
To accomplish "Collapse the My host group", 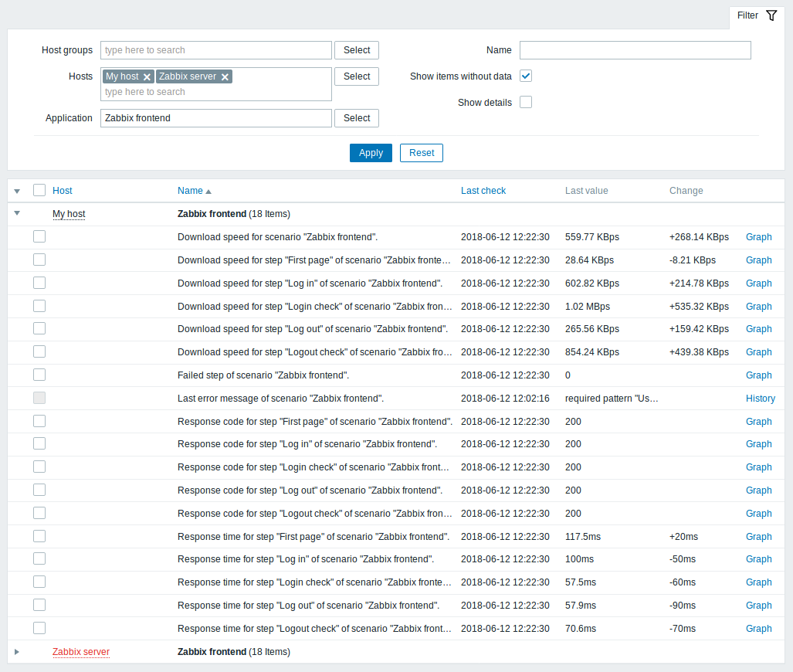I will [17, 214].
